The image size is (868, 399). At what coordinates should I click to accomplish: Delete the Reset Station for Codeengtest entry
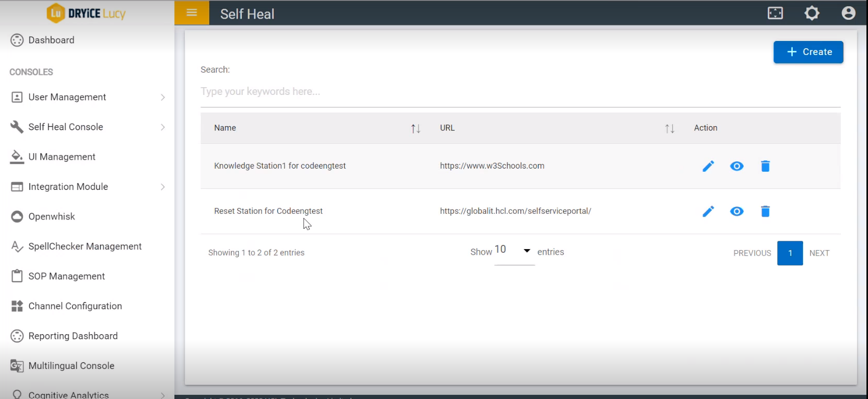765,211
